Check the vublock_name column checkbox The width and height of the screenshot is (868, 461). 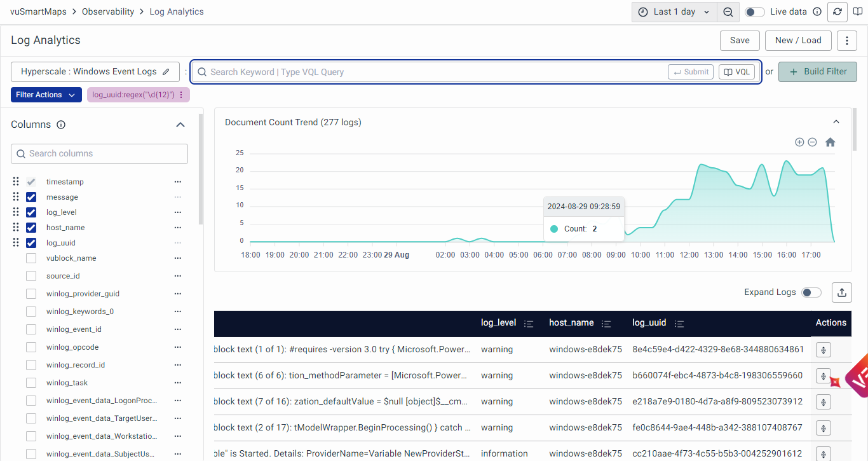click(x=31, y=258)
